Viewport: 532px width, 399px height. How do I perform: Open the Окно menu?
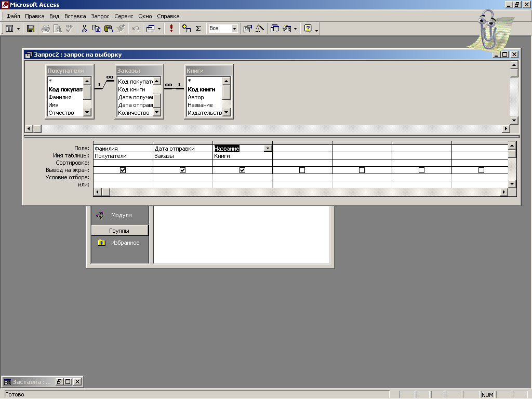[145, 16]
